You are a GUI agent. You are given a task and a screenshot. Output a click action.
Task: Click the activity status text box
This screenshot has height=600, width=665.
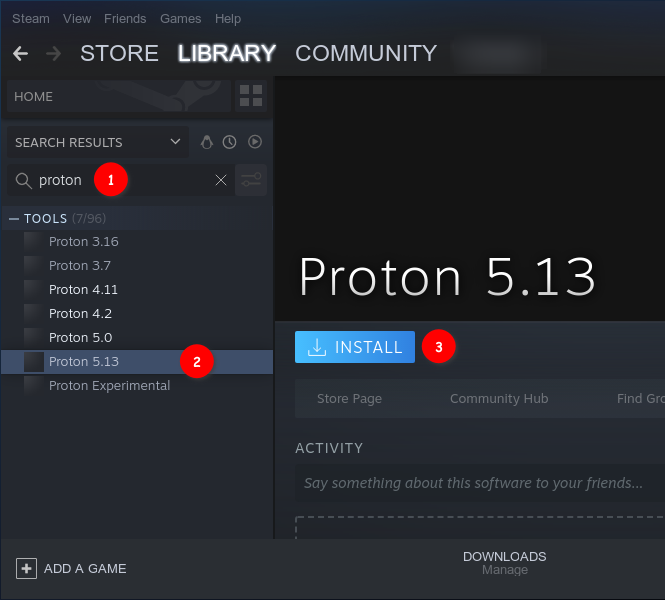pos(480,483)
